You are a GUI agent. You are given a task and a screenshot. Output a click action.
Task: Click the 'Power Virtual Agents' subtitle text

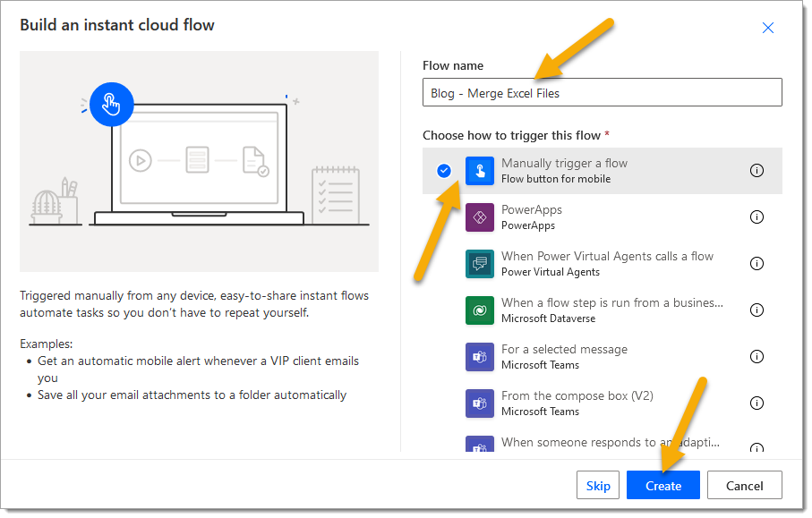[551, 272]
